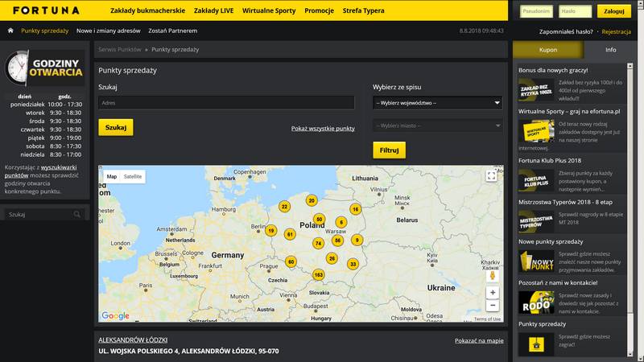
Task: Switch map to Map view
Action: (112, 176)
